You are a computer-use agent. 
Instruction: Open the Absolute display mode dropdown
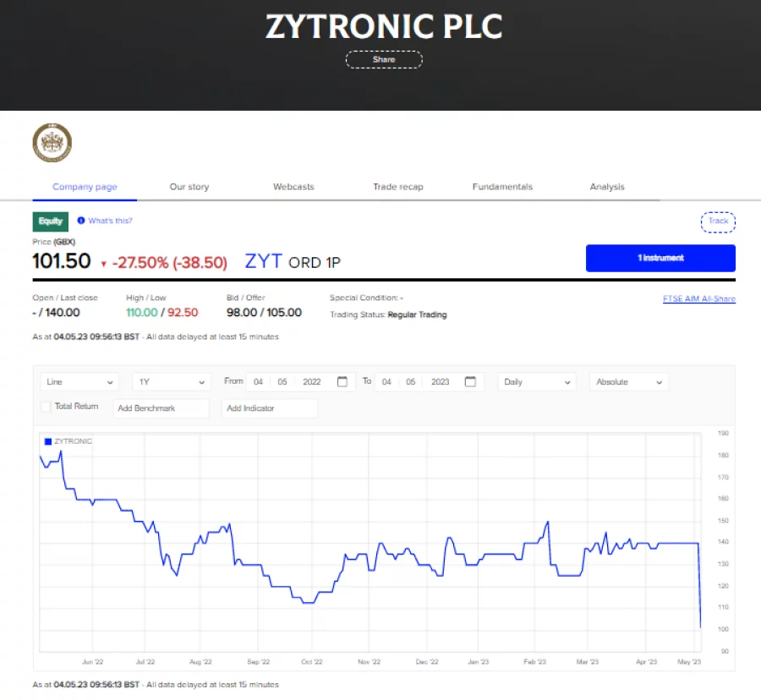click(x=628, y=381)
